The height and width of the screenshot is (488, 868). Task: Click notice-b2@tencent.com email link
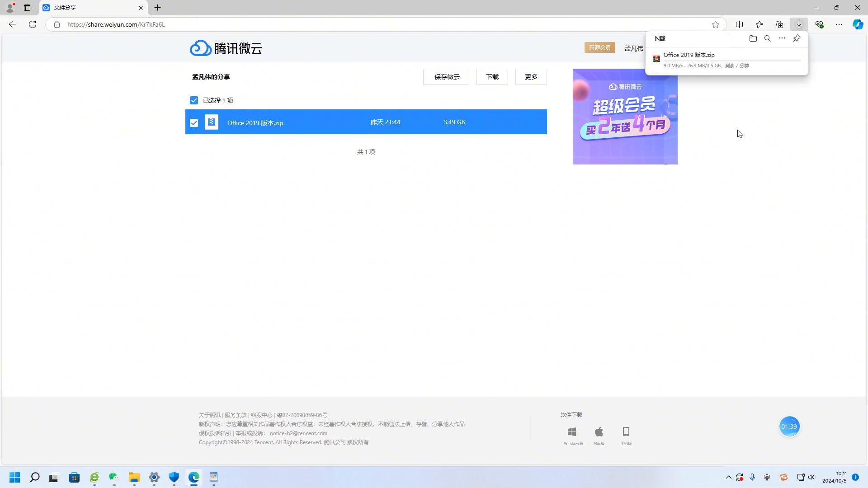(298, 433)
